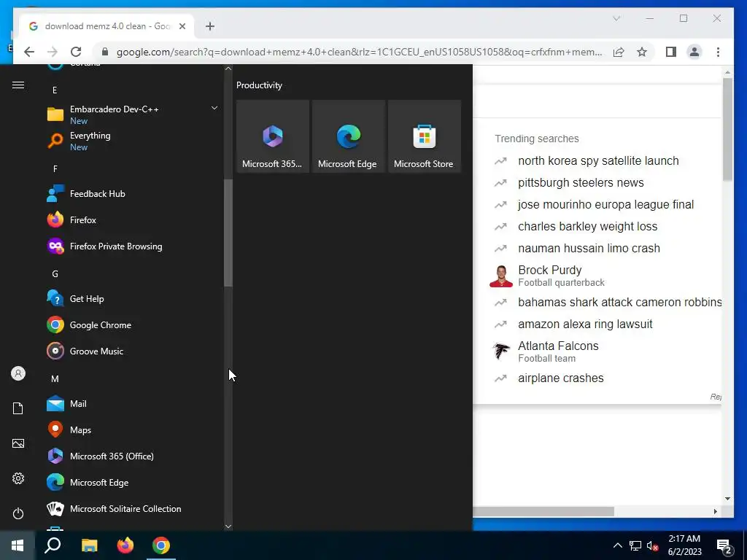747x560 pixels.
Task: Click the Power button in Start sidebar
Action: (18, 513)
